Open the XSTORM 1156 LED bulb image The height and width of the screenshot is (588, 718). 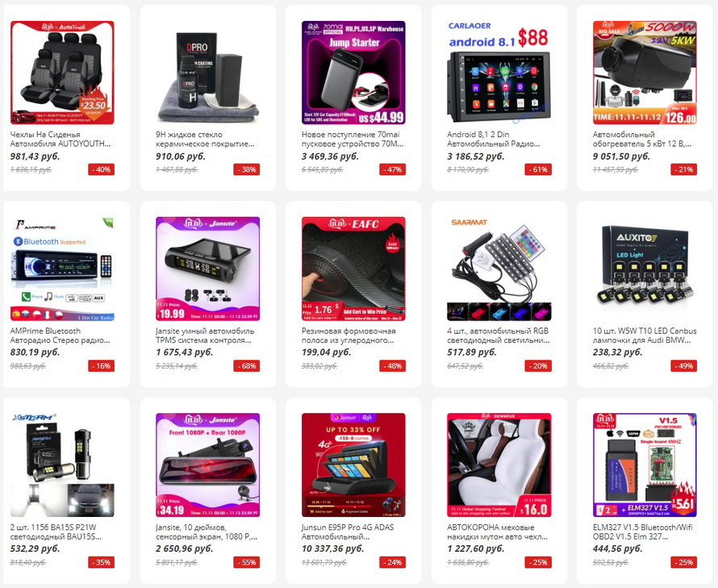(62, 465)
